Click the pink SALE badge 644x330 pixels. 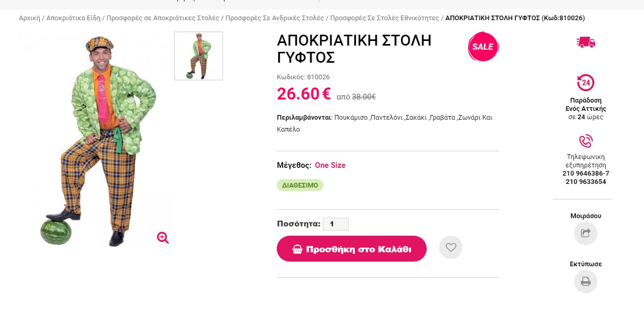click(483, 47)
